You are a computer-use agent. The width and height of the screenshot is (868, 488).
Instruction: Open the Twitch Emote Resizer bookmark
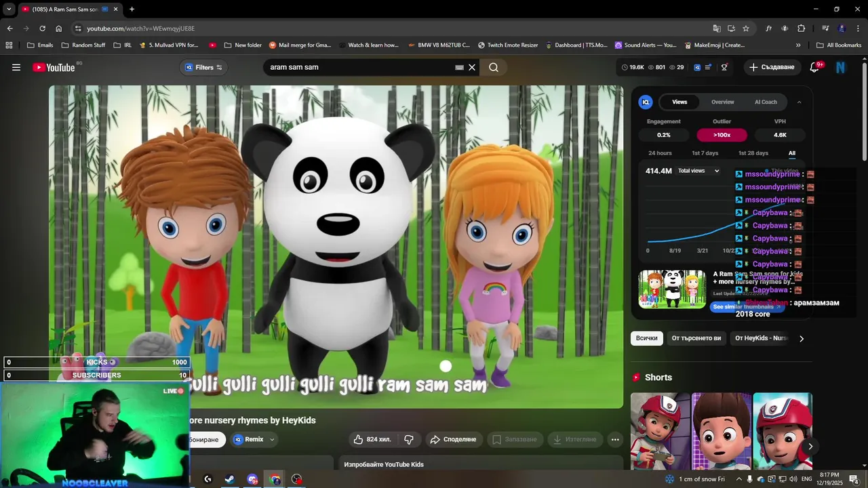[x=507, y=45]
